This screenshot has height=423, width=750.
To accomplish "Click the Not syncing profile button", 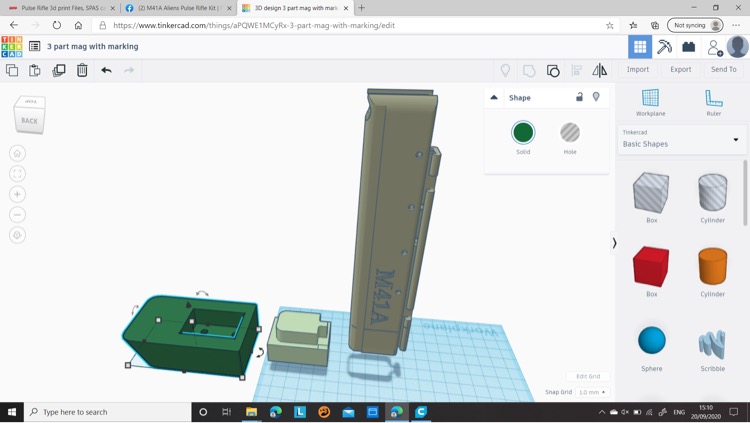I will [695, 25].
